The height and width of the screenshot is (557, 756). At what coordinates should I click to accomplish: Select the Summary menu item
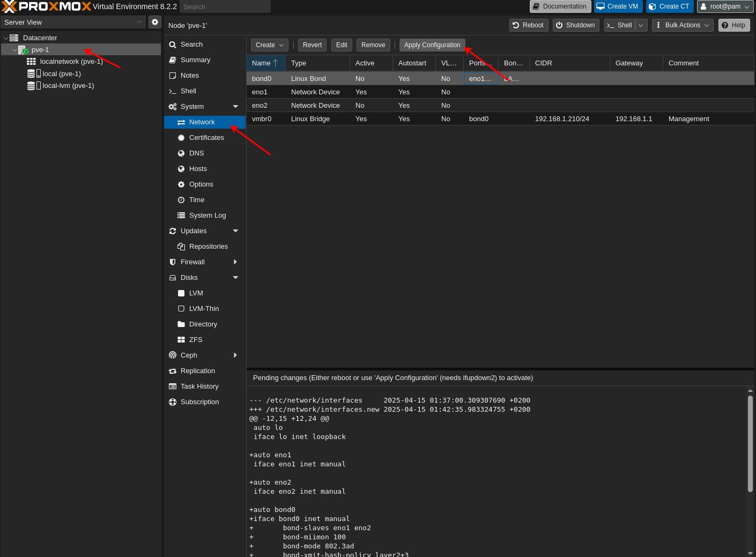(195, 60)
